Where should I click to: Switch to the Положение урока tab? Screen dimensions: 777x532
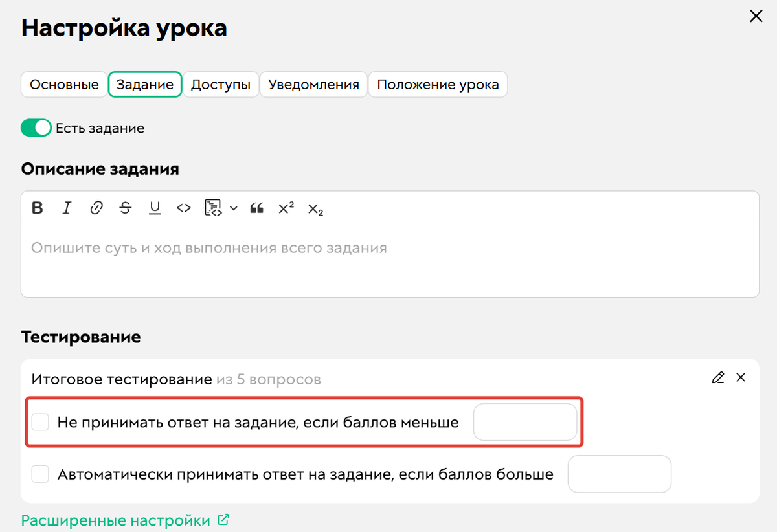coord(438,85)
